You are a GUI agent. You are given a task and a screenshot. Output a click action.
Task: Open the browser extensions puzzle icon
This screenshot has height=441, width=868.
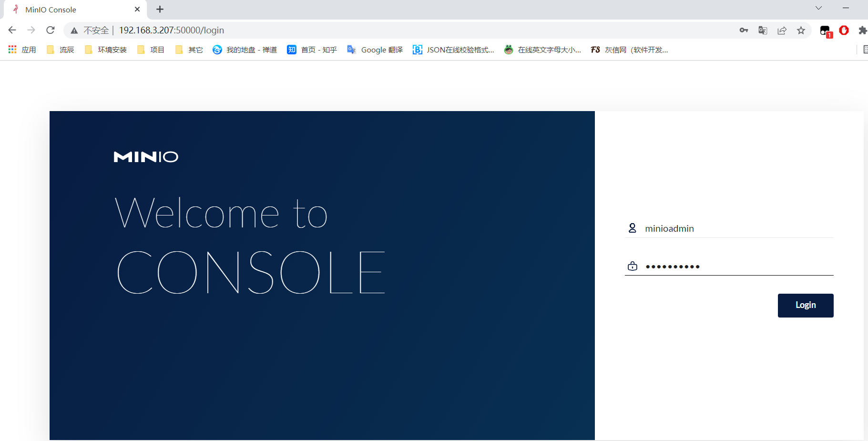click(x=862, y=30)
